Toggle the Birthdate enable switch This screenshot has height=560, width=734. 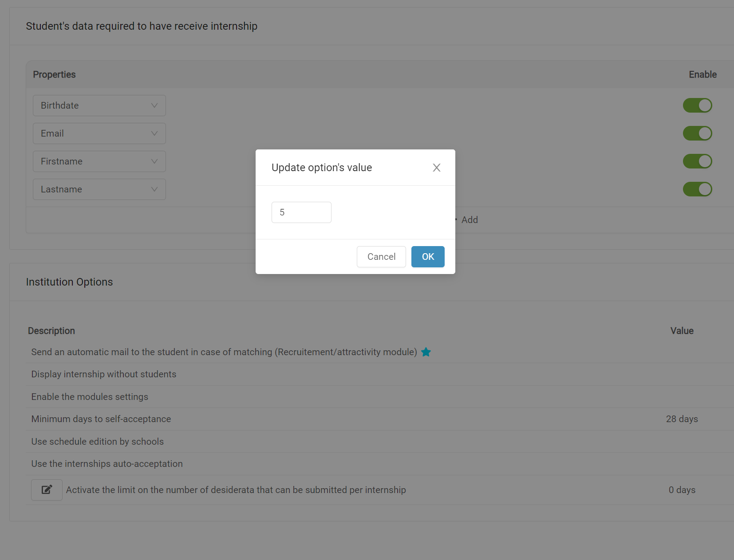[698, 106]
